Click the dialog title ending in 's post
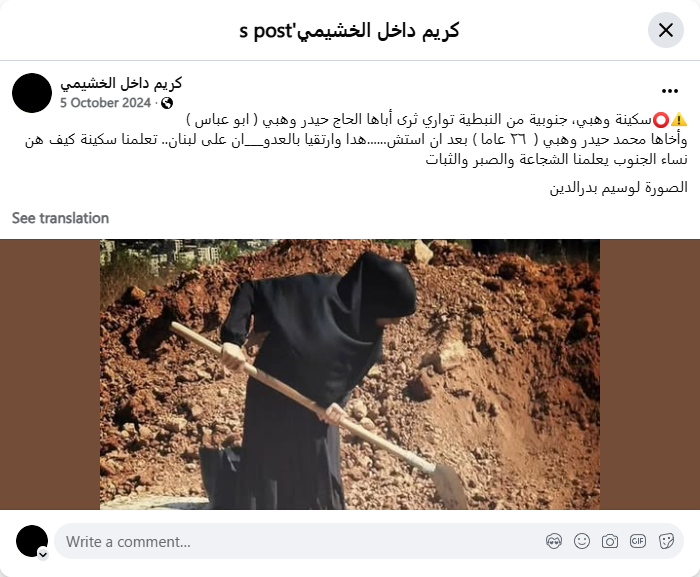Viewport: 700px width, 577px height. (350, 30)
